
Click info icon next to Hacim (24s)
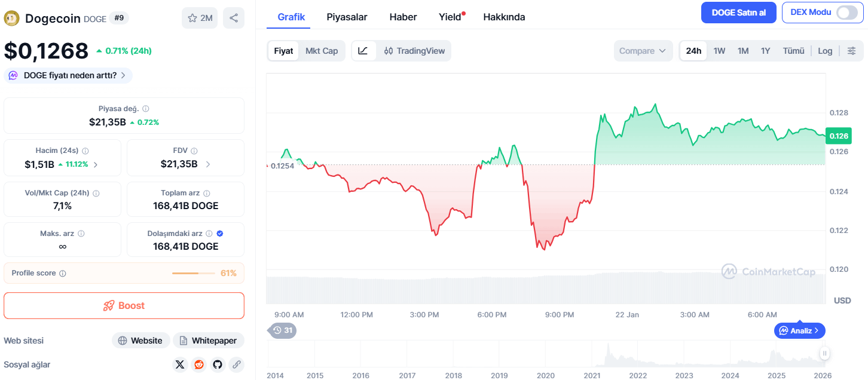pos(85,151)
